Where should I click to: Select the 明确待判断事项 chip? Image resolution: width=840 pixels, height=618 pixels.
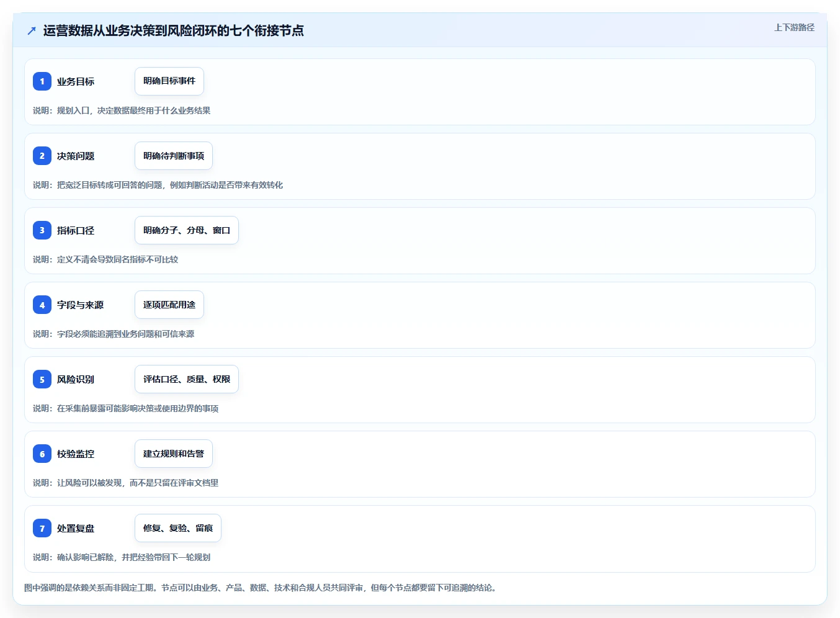coord(174,156)
